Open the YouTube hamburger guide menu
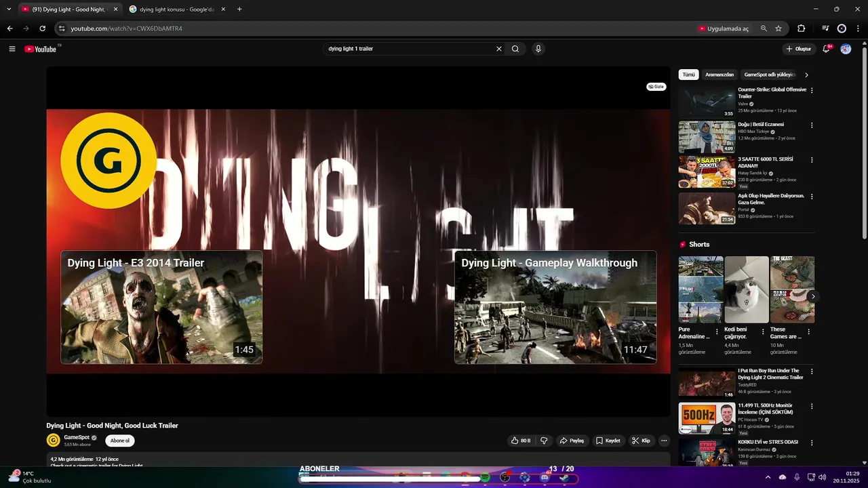 12,49
